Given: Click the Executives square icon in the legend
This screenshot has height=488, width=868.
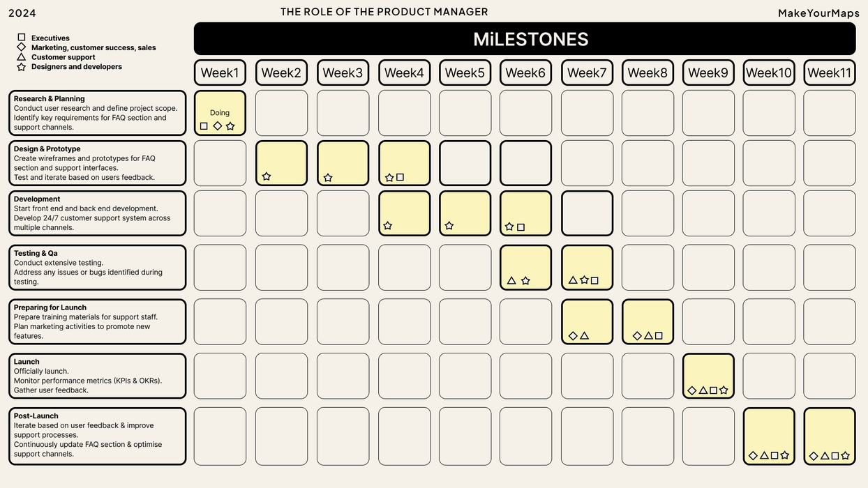Looking at the screenshot, I should (x=22, y=38).
